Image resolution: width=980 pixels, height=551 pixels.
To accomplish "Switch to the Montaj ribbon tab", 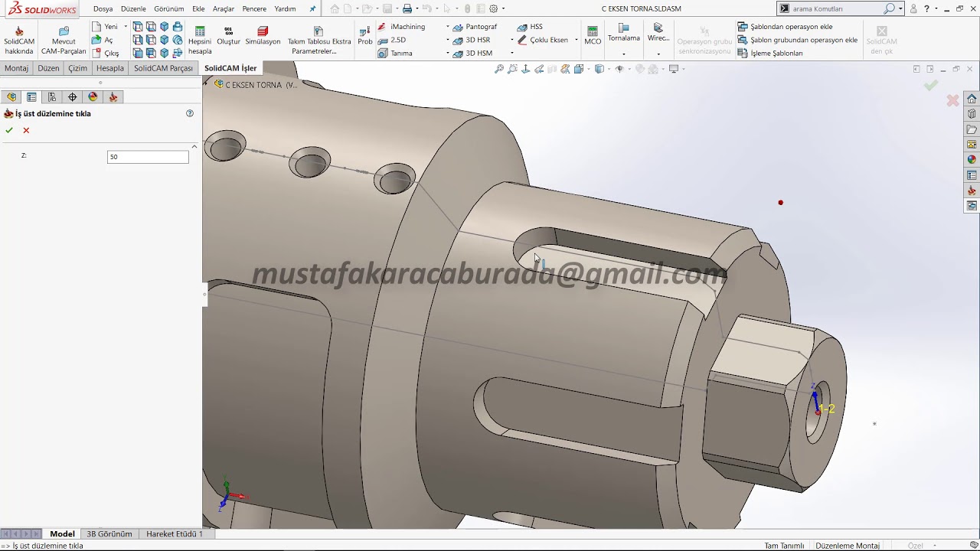I will coord(16,68).
